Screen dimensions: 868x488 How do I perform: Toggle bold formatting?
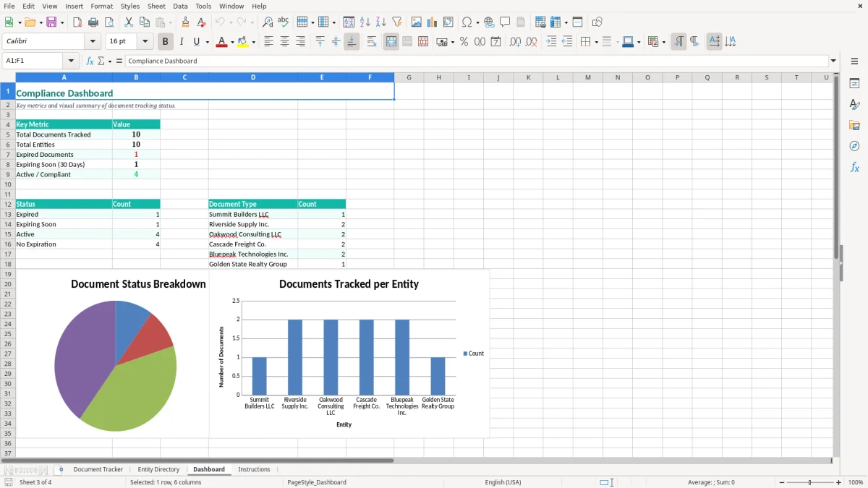(166, 42)
